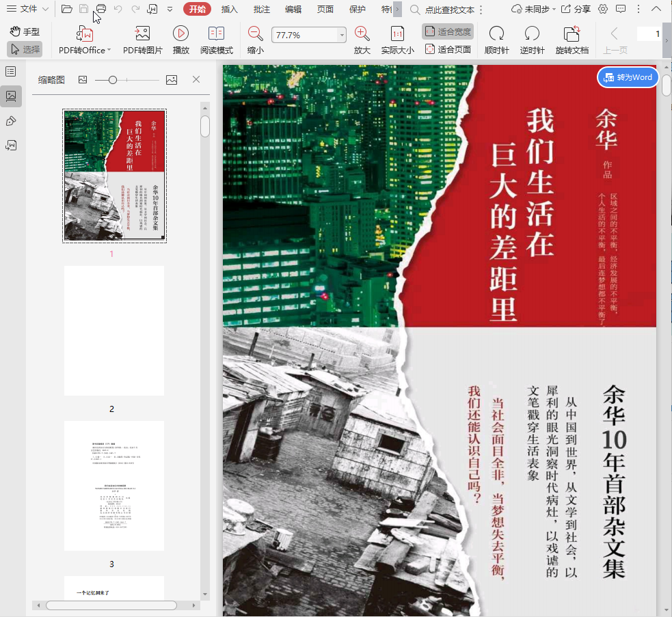Click the undo arrow icon
This screenshot has width=672, height=617.
pos(118,9)
